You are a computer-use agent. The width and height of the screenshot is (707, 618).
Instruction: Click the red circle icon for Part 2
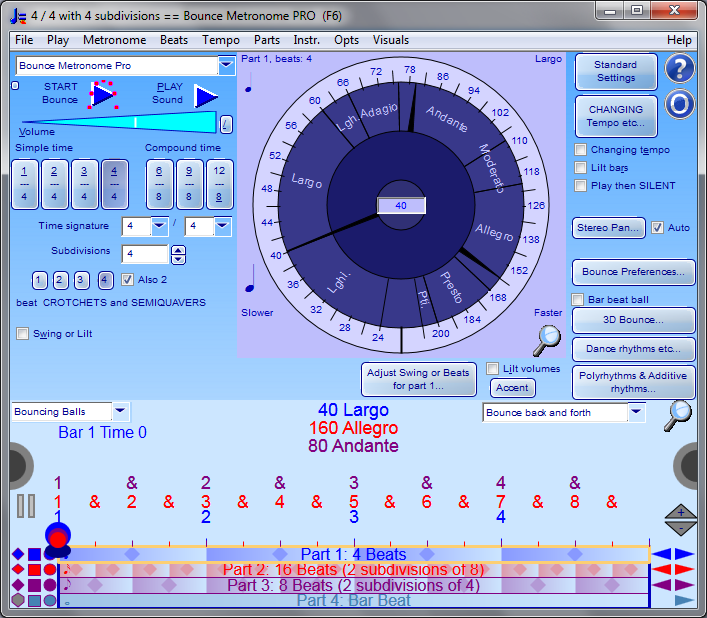tap(50, 569)
